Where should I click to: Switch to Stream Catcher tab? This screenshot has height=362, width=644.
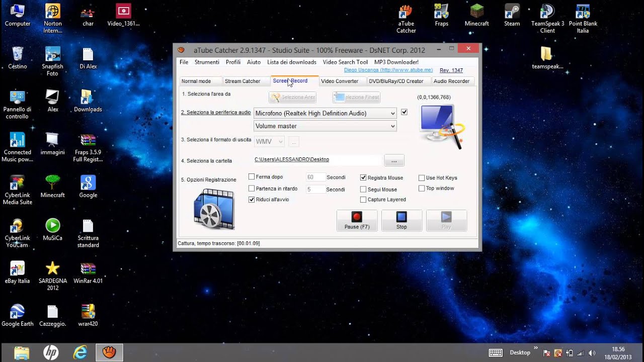(246, 81)
